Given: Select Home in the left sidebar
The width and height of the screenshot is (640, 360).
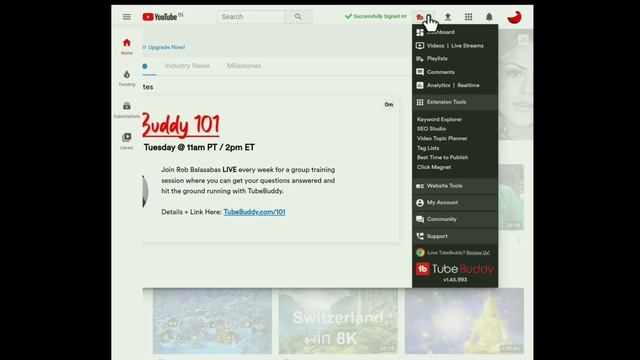Looking at the screenshot, I should 127,46.
